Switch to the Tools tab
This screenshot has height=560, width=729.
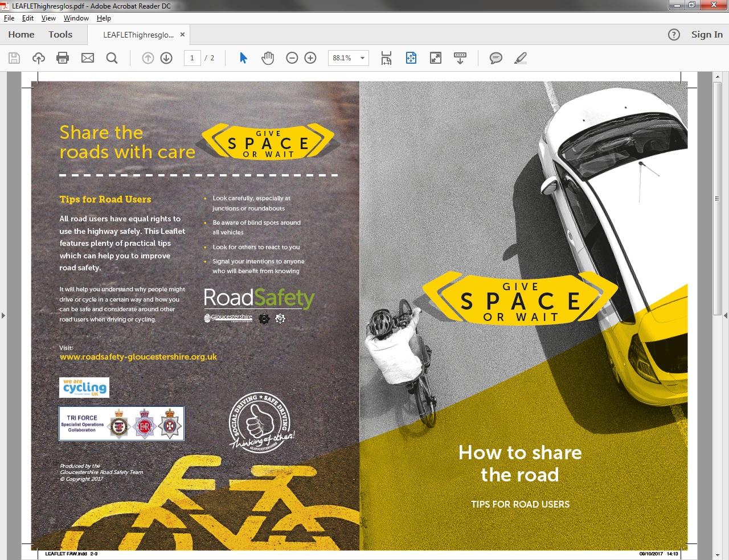point(60,35)
